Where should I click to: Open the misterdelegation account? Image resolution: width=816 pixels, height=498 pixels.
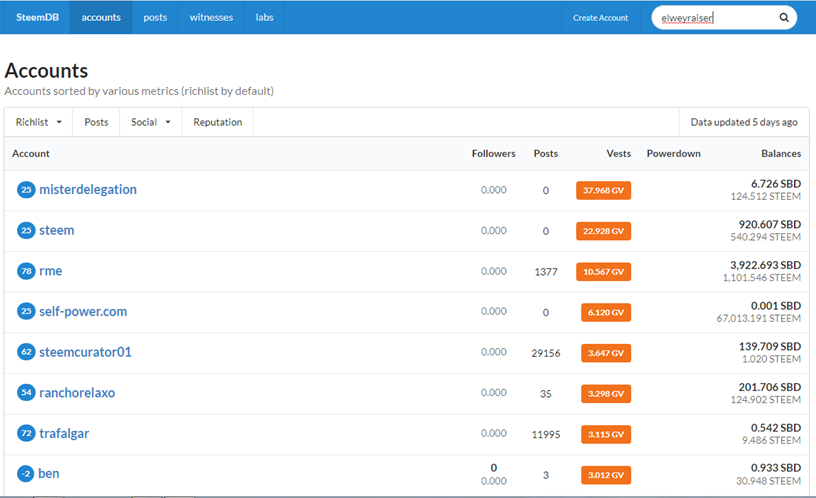tap(88, 189)
